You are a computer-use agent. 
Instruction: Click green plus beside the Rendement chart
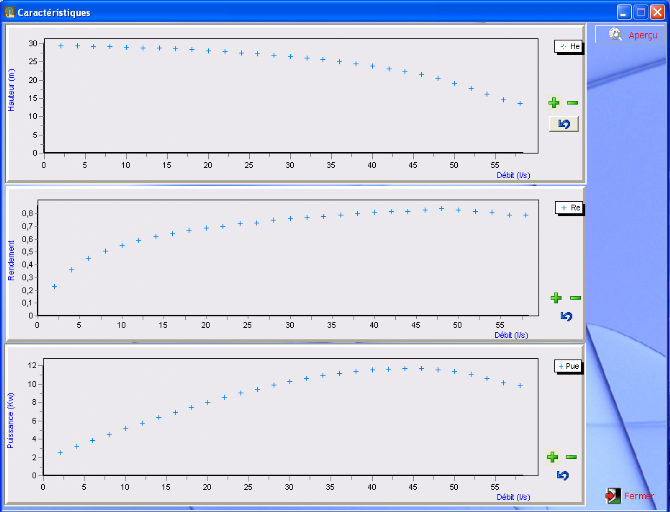(556, 298)
